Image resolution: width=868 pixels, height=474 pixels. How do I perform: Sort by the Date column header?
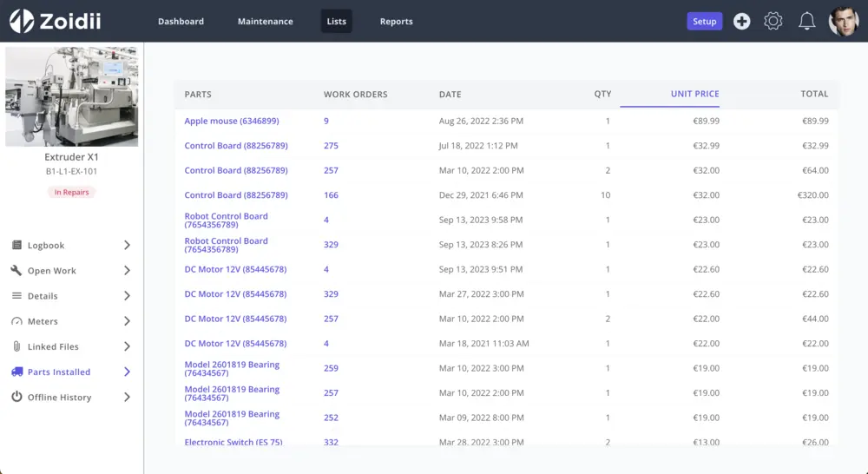click(450, 94)
